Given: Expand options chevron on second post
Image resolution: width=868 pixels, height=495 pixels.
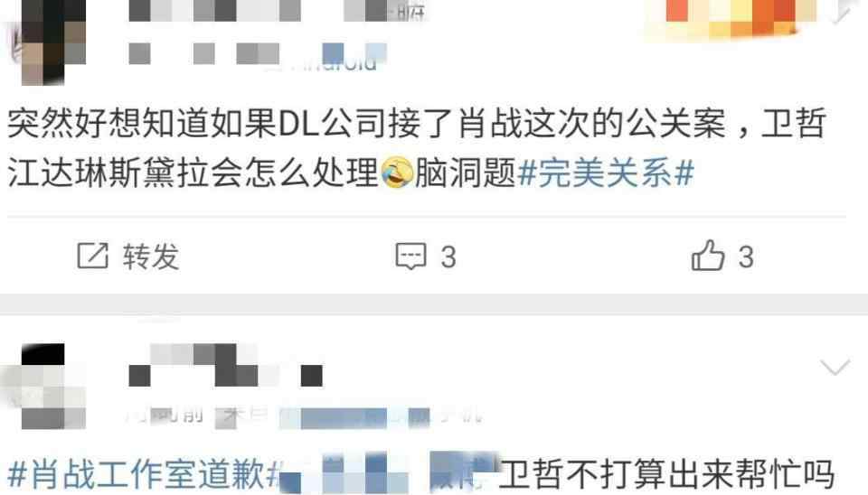Looking at the screenshot, I should click(835, 366).
